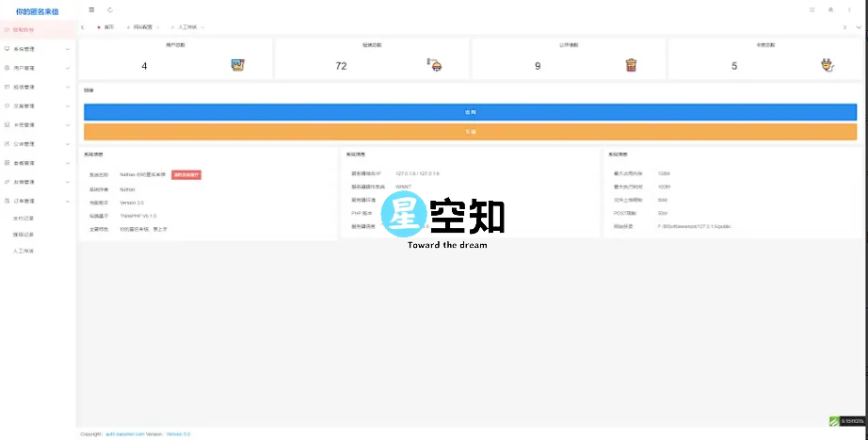The height and width of the screenshot is (440, 868).
Task: Open the user account icon in the header
Action: [830, 10]
